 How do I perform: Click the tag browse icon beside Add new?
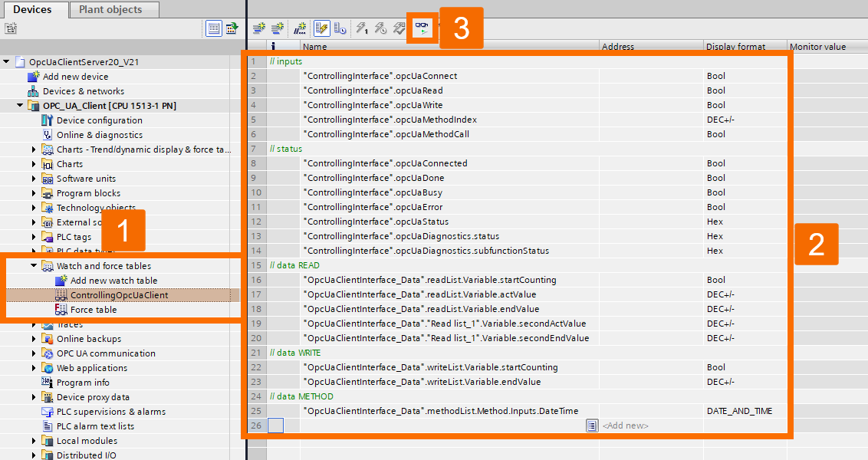[592, 426]
